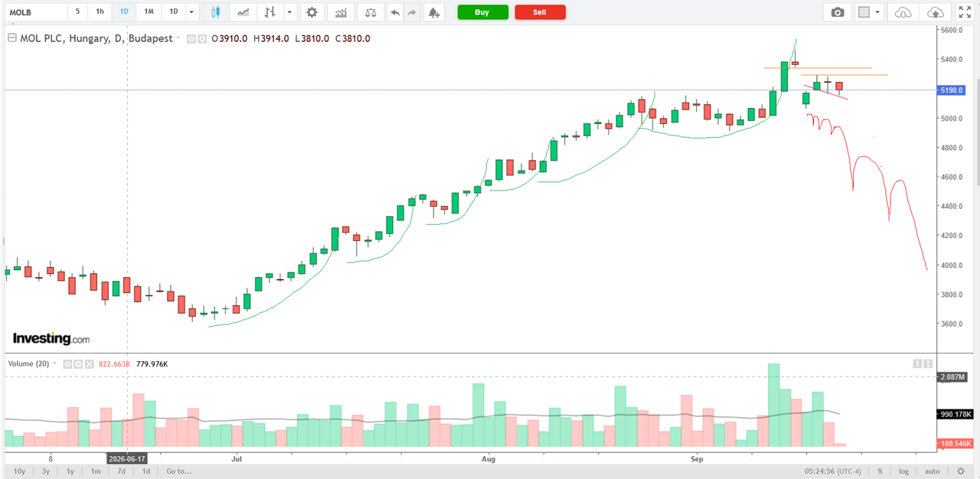Load a saved chart layout from the cloud

tap(903, 12)
